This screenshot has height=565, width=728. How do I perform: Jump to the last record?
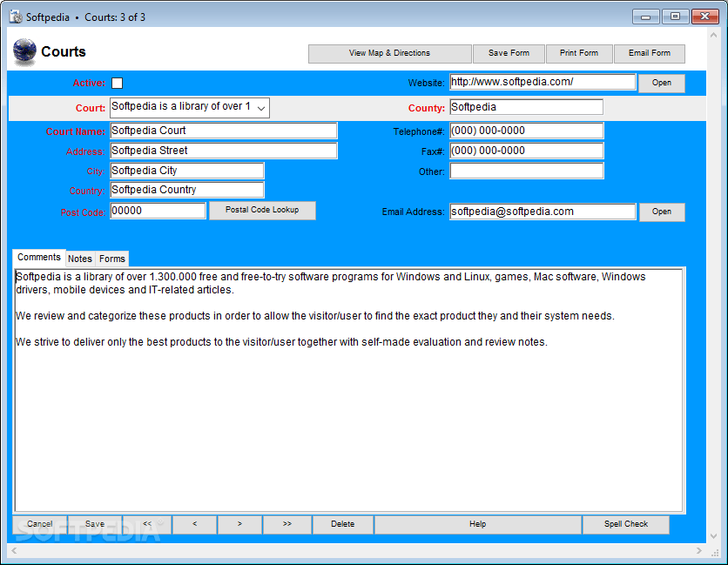(286, 524)
